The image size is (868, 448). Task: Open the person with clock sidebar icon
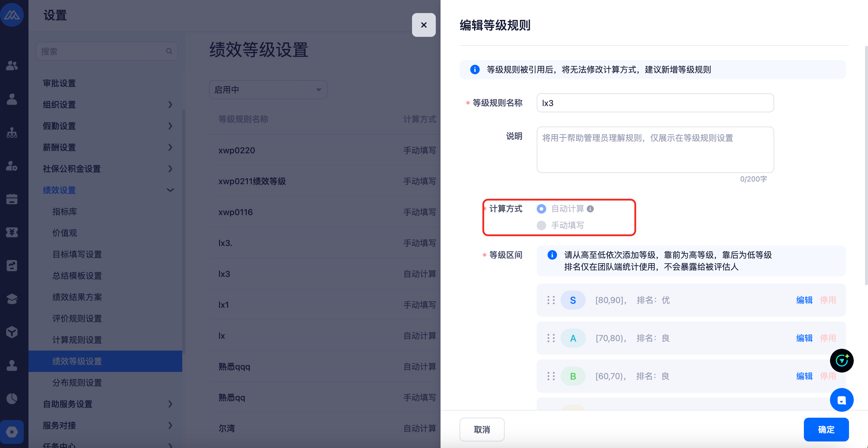[12, 166]
